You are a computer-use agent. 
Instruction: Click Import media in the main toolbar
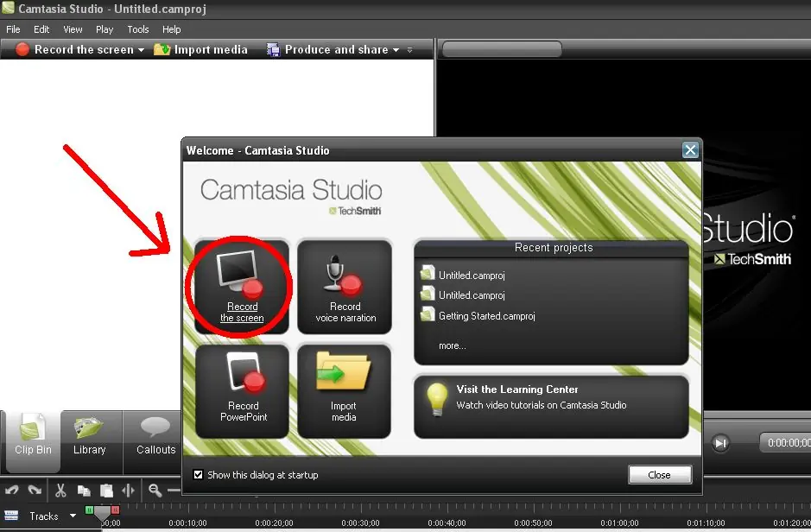point(200,49)
